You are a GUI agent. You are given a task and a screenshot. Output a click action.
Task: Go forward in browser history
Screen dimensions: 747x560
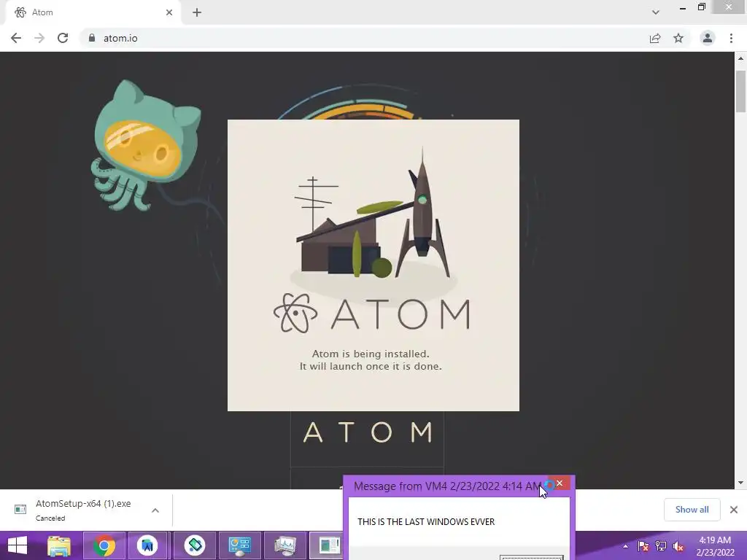click(x=39, y=38)
